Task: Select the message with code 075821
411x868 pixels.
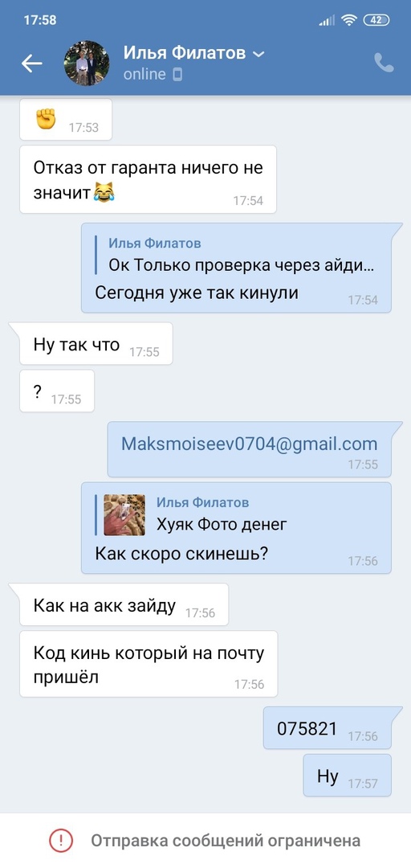Action: click(x=327, y=728)
